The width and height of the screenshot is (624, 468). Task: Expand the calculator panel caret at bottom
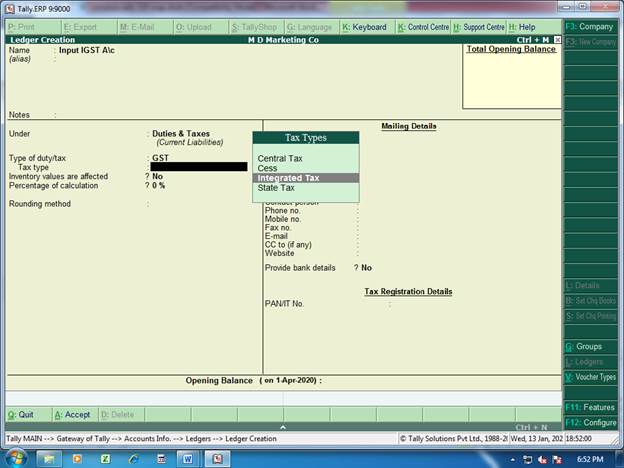(283, 427)
